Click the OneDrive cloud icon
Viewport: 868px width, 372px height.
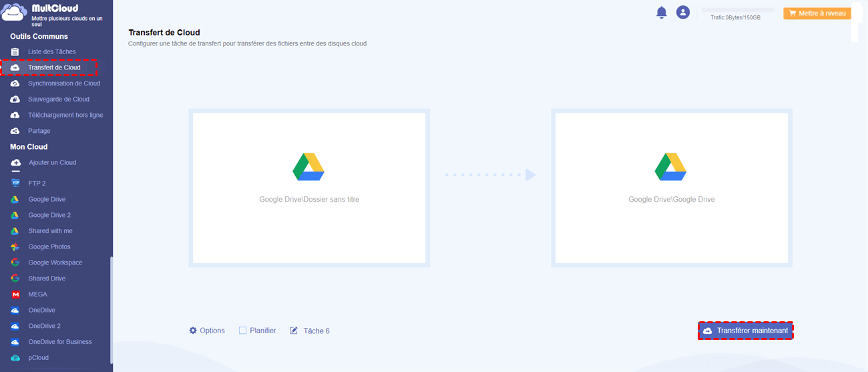point(15,311)
